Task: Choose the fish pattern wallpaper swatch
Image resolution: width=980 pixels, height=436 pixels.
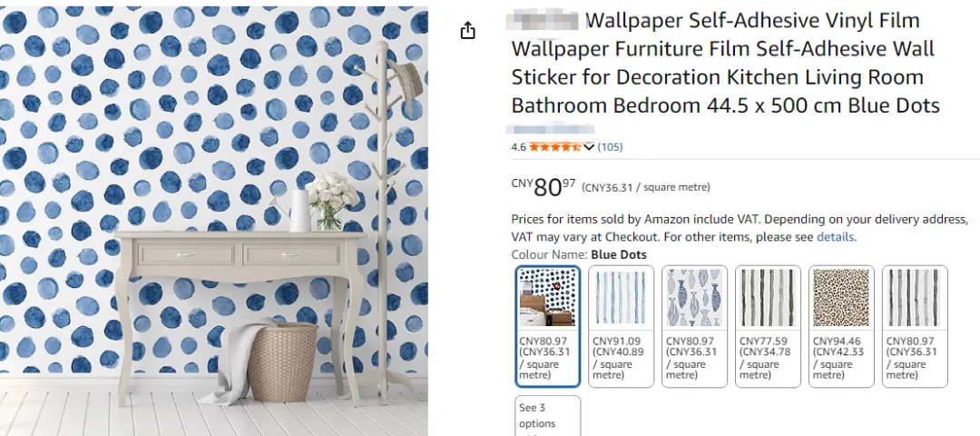Action: [x=694, y=326]
